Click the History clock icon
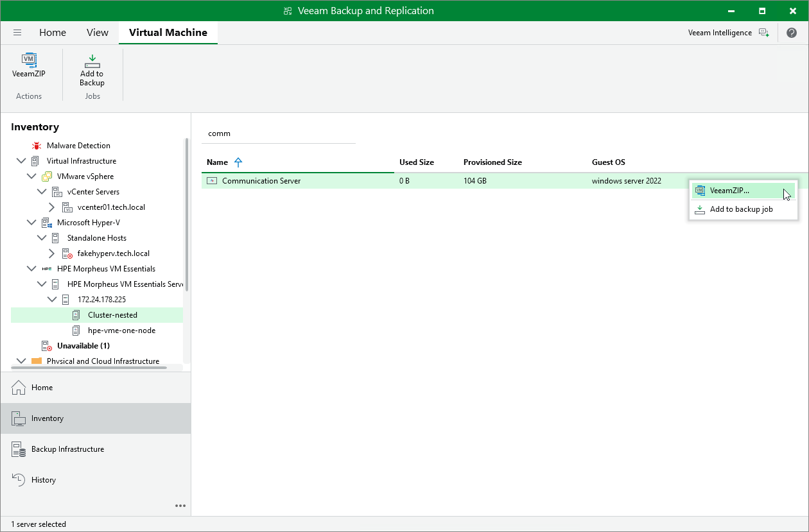This screenshot has height=532, width=809. (x=18, y=480)
